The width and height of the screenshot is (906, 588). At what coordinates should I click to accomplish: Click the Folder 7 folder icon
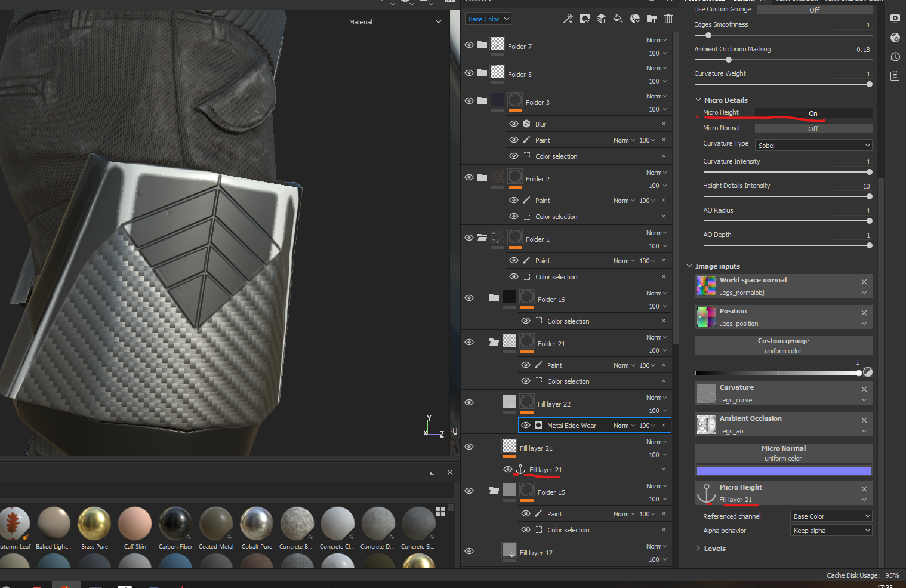click(482, 45)
